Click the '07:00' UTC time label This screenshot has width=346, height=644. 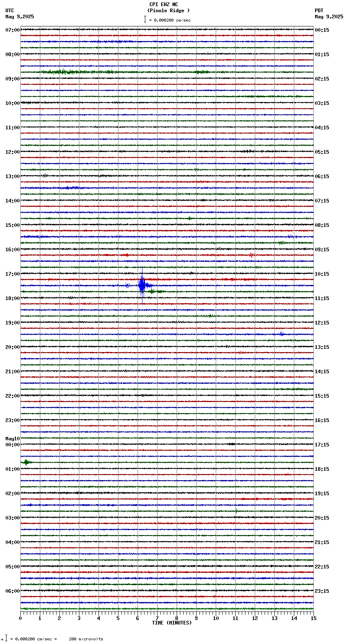click(x=13, y=30)
